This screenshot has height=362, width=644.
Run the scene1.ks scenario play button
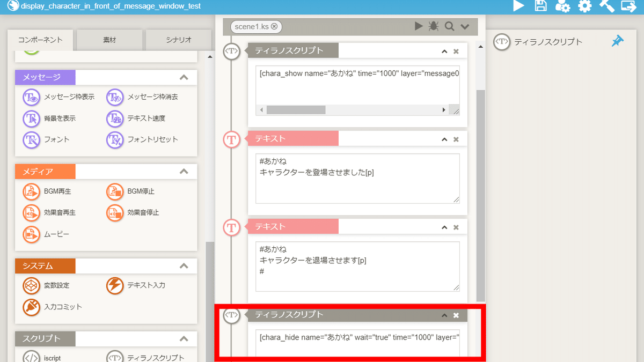(419, 26)
